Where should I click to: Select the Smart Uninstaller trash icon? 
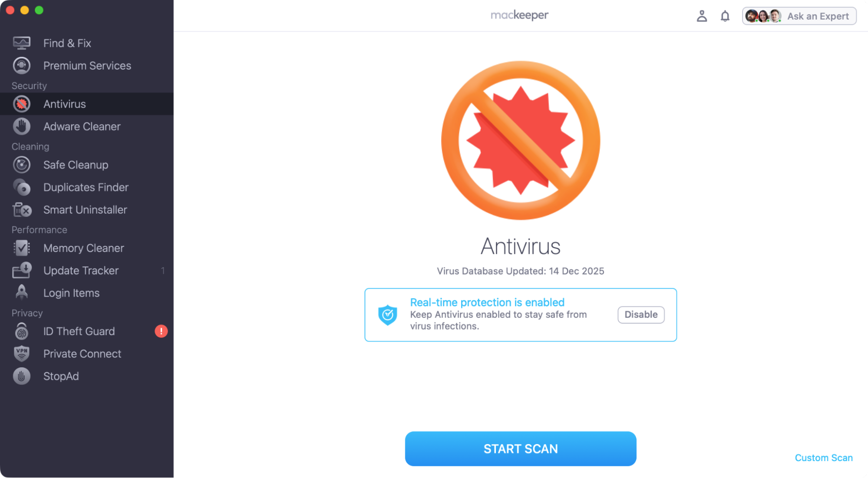[x=21, y=210]
